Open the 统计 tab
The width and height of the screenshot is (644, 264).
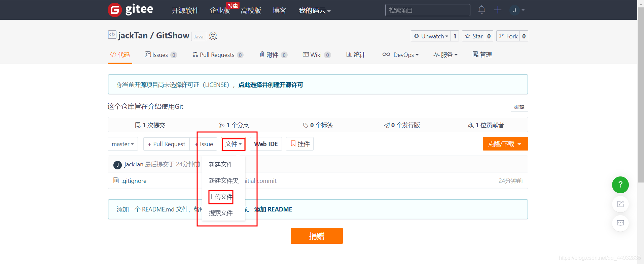tap(356, 55)
